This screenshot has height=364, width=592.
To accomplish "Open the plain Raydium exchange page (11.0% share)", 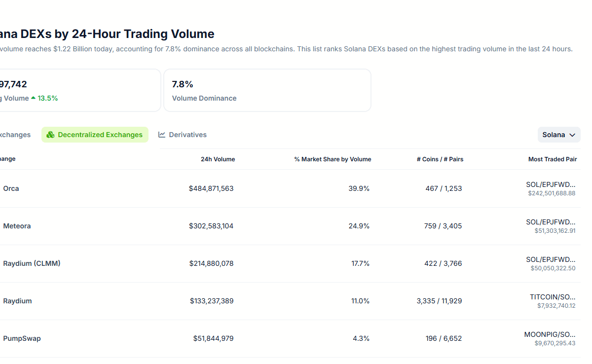I will click(x=17, y=301).
